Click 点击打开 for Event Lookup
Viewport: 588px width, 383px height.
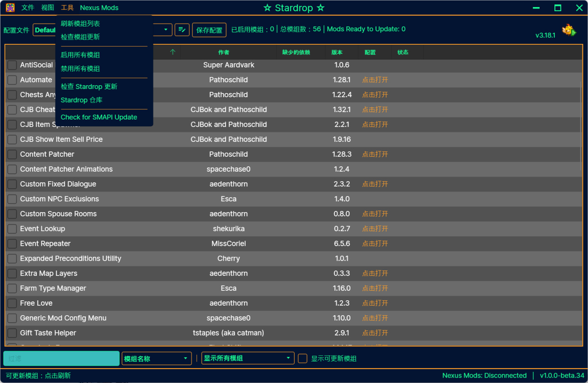click(x=375, y=229)
